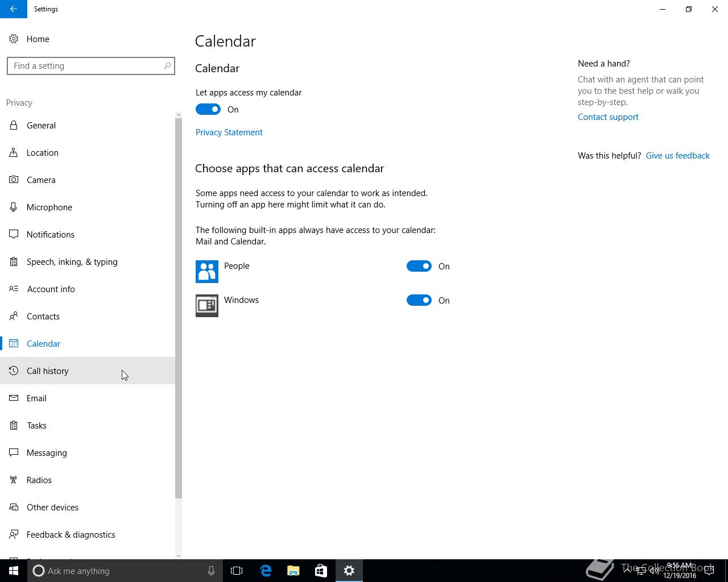
Task: Open Home via the gear icon
Action: pyautogui.click(x=14, y=39)
